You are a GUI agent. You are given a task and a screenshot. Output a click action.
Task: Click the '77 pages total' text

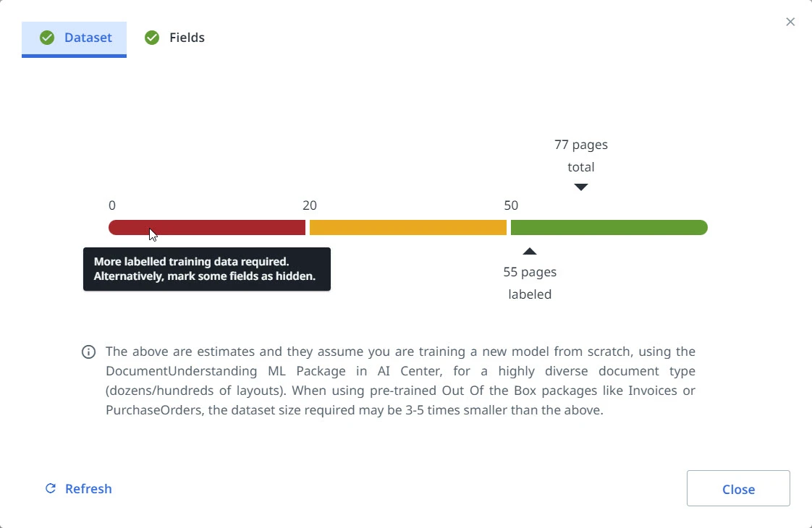pos(581,156)
